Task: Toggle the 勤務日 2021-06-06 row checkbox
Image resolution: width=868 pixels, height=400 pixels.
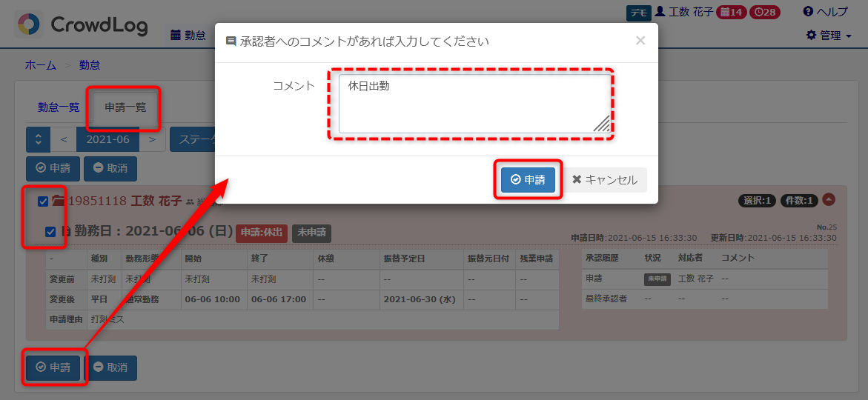Action: point(50,231)
